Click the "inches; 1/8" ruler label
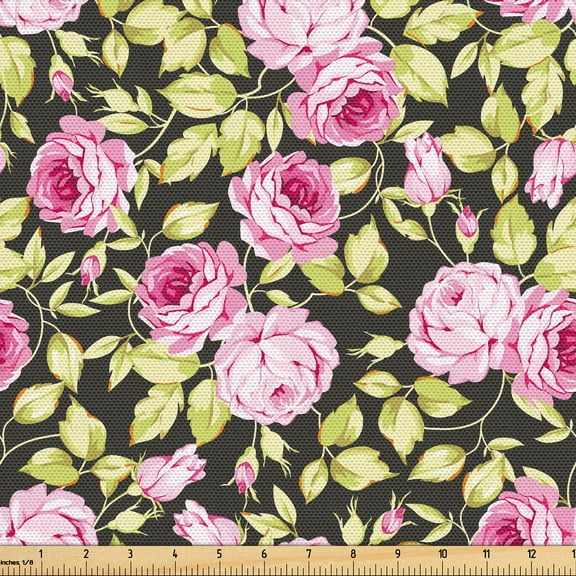Viewport: 576px width, 576px height. 17,562
